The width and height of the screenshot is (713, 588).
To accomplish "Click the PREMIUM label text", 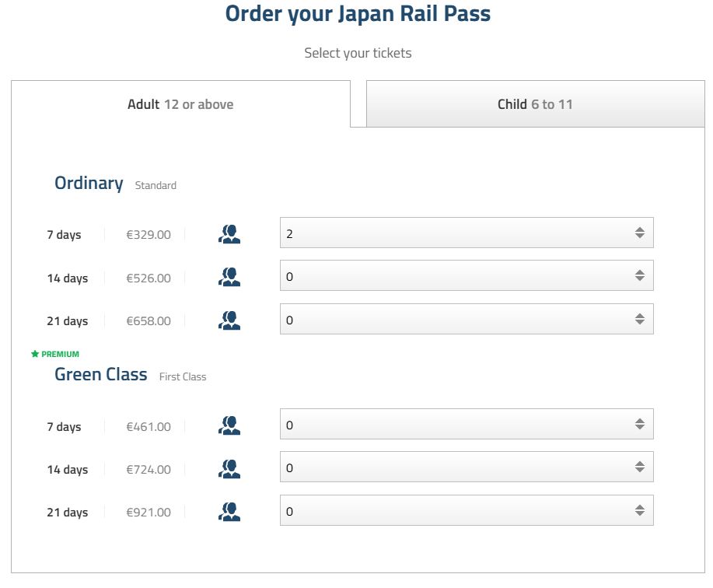I will (x=60, y=354).
